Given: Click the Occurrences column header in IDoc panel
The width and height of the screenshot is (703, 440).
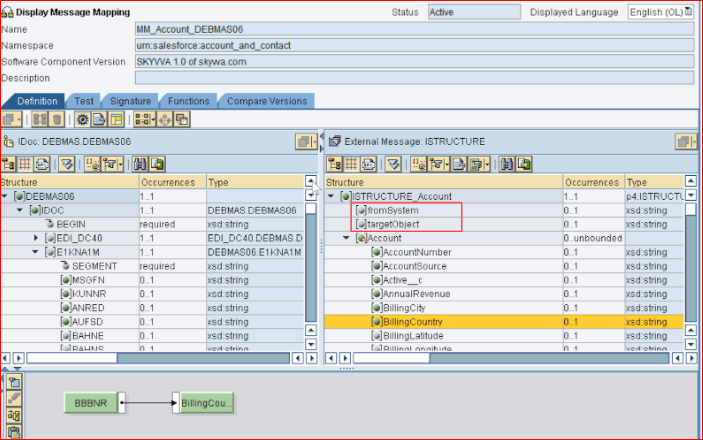Looking at the screenshot, I should pos(168,183).
